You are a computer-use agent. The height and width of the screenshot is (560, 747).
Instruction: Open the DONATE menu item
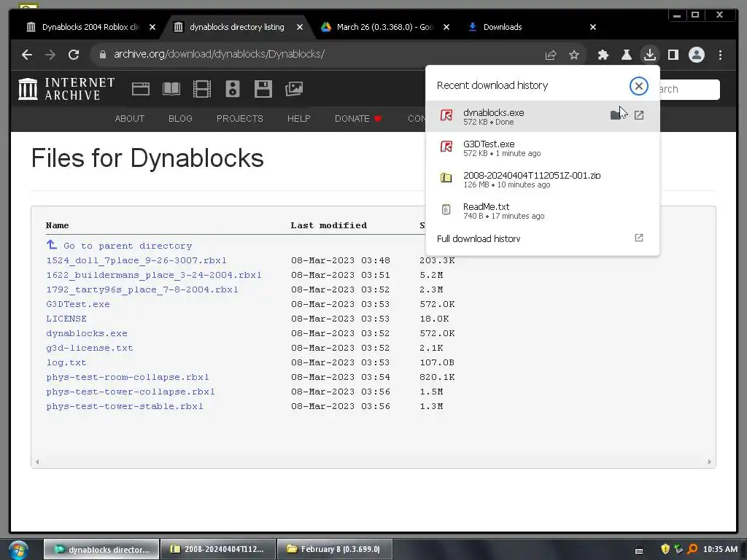(x=358, y=119)
